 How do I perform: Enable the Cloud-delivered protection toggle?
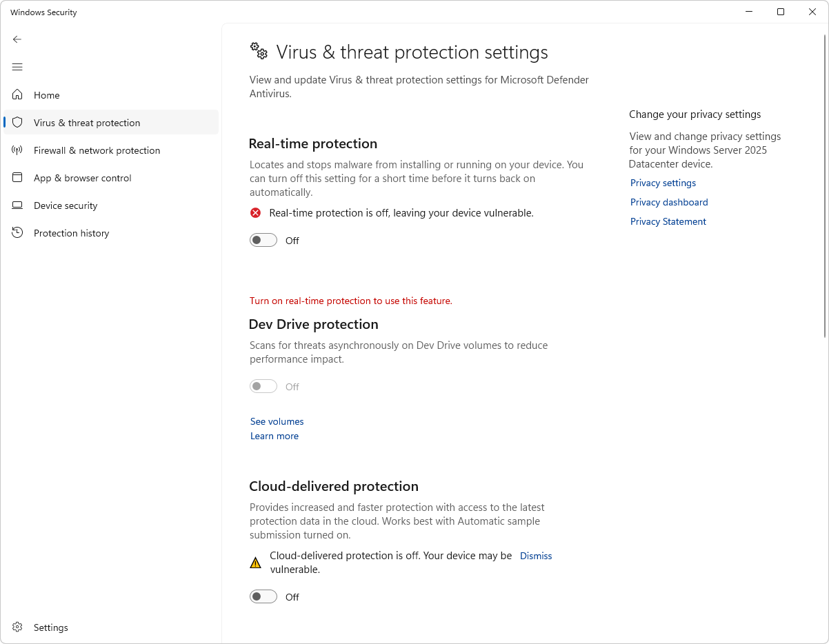pos(263,596)
